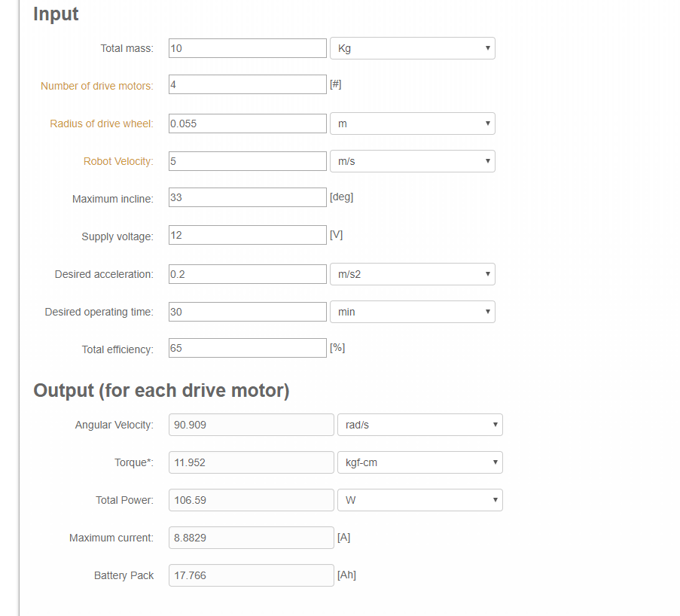This screenshot has width=680, height=616.
Task: Expand the Torque kgf-cm unit dropdown
Action: (x=419, y=462)
